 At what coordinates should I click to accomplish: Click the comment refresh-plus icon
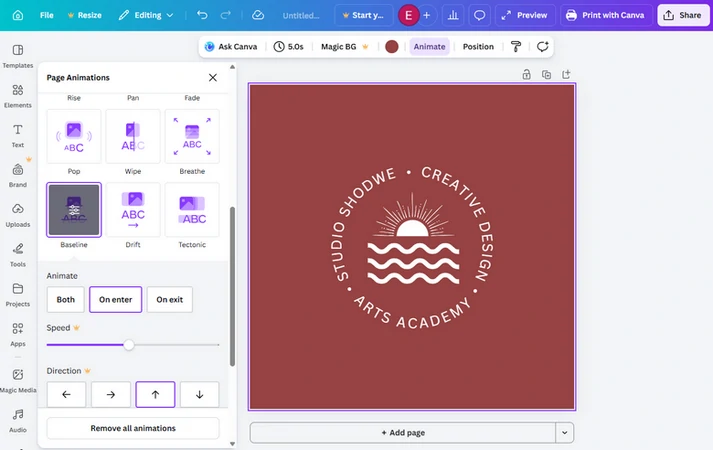click(542, 46)
